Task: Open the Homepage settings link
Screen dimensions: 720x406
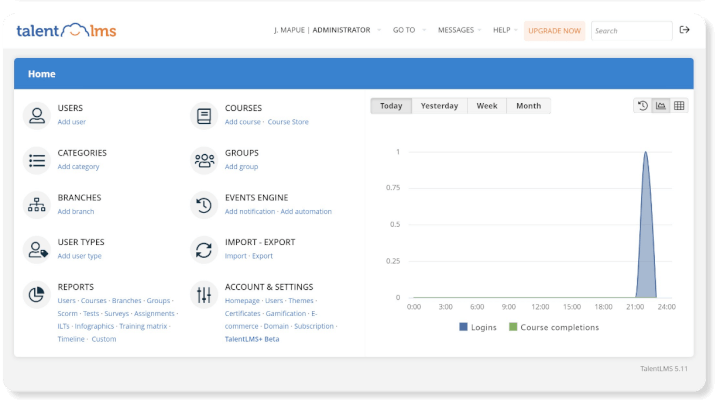Action: click(242, 300)
